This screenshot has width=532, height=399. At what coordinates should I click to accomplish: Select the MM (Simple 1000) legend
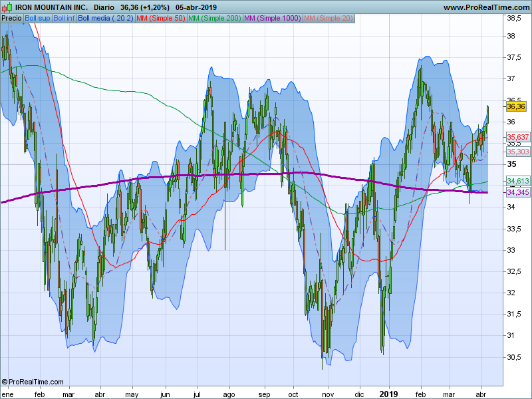pyautogui.click(x=273, y=19)
